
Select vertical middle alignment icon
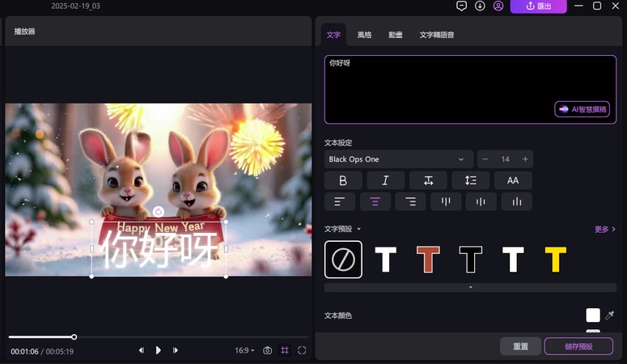pos(481,201)
